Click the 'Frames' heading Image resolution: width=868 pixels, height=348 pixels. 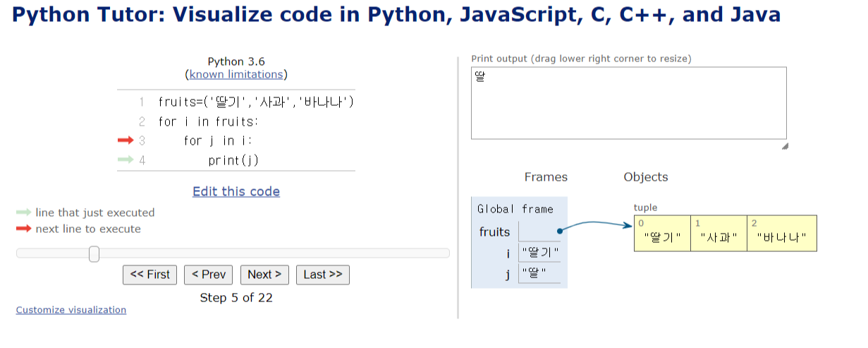point(546,177)
